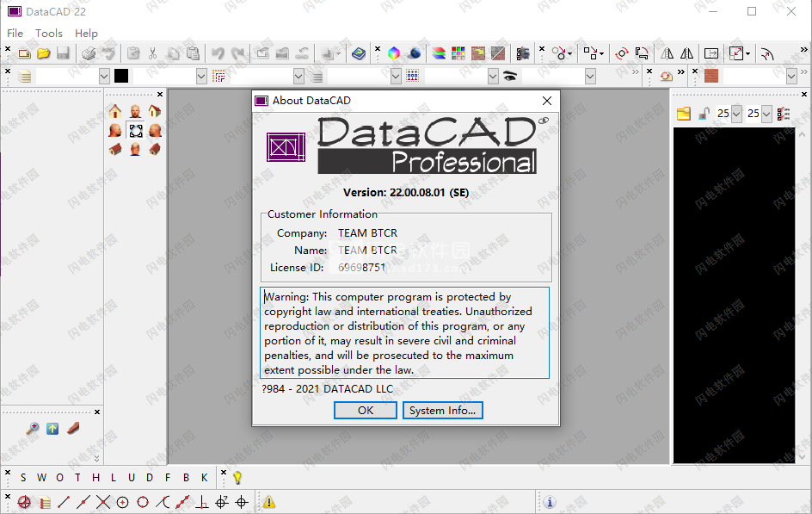Expand the dropdown next to black color swatch
Image resolution: width=812 pixels, height=514 pixels.
coord(201,76)
